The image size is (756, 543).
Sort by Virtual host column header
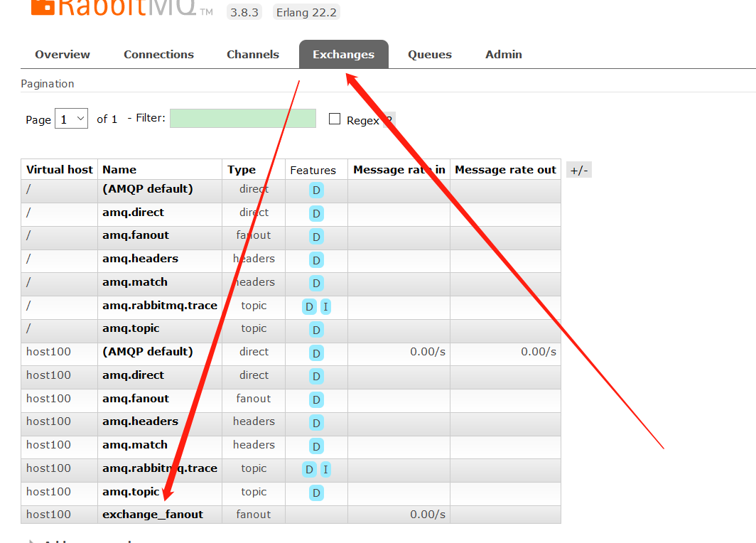click(x=59, y=170)
